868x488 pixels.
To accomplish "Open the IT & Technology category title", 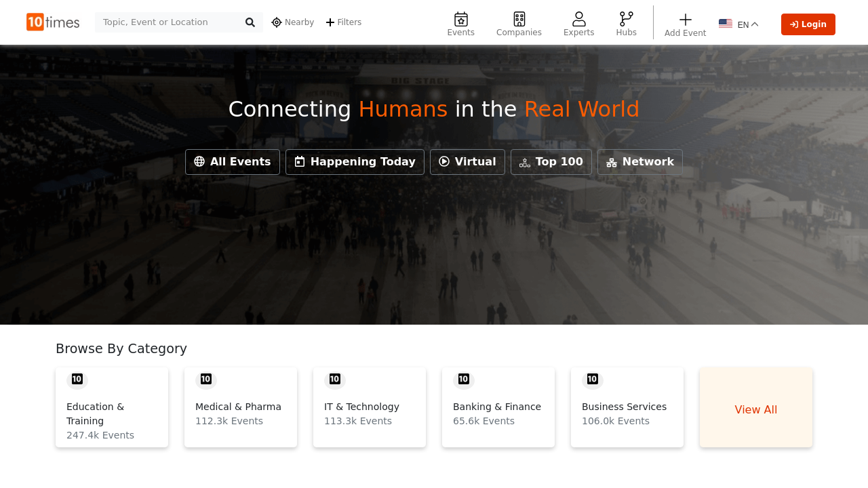I will tap(361, 407).
